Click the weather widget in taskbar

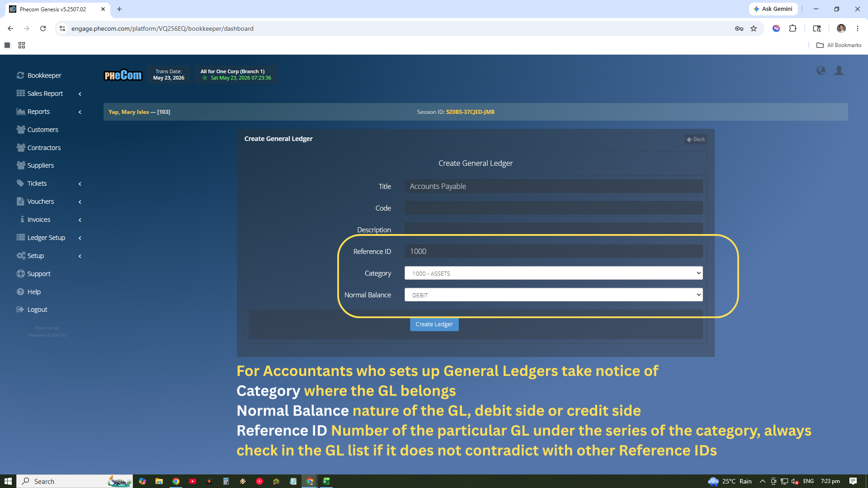point(730,481)
